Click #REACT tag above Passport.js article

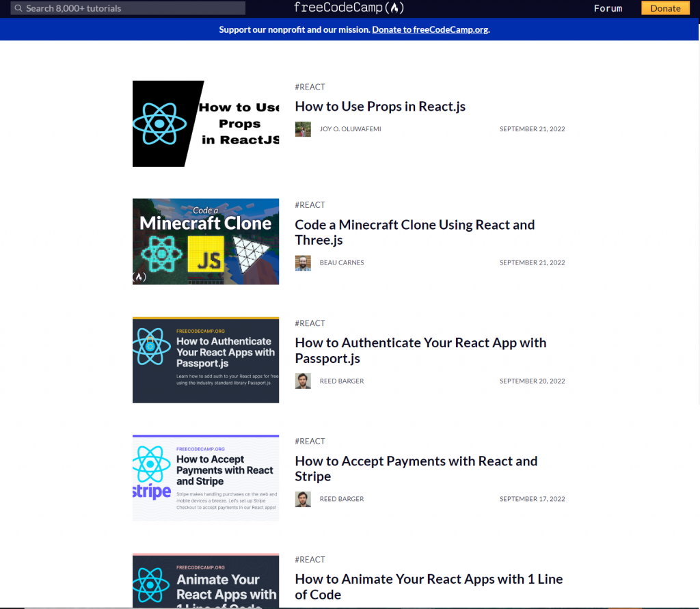[x=310, y=323]
